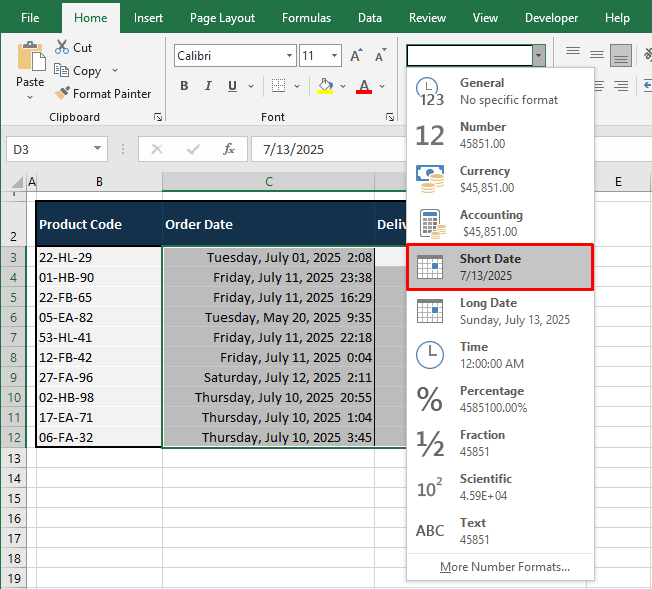Open More Number Formats dialog
Screen dimensions: 652x589
[x=504, y=567]
